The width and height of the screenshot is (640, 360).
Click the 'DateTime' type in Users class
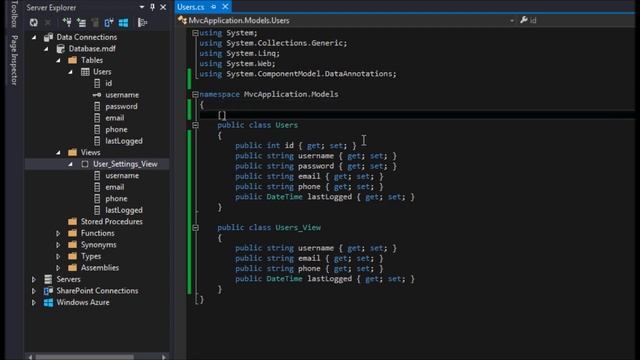[x=284, y=197]
